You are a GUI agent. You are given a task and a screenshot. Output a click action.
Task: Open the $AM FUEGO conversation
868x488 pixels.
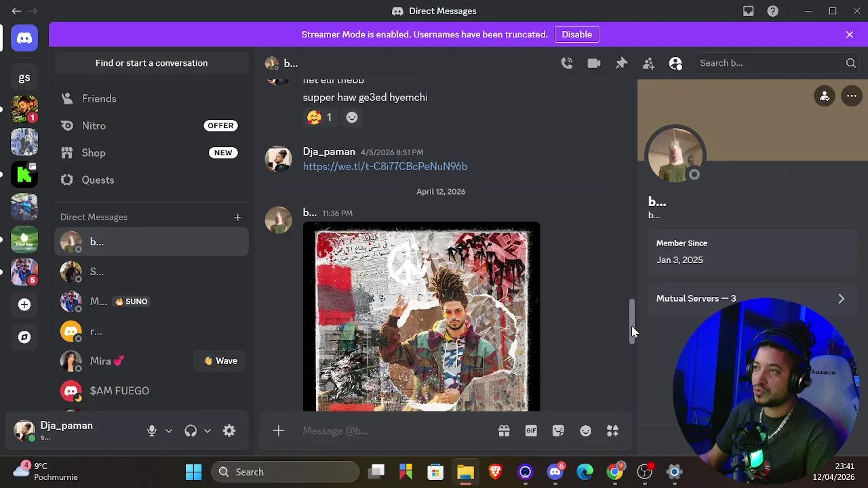pyautogui.click(x=151, y=390)
